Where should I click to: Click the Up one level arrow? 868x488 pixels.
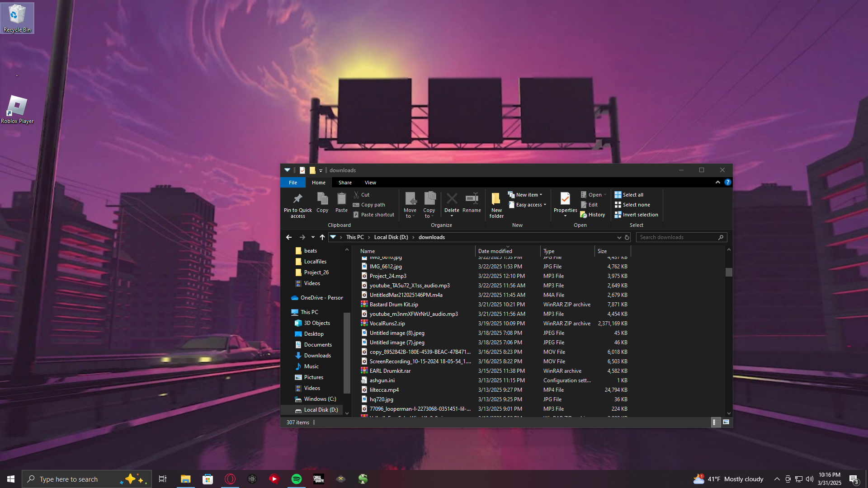(x=322, y=237)
